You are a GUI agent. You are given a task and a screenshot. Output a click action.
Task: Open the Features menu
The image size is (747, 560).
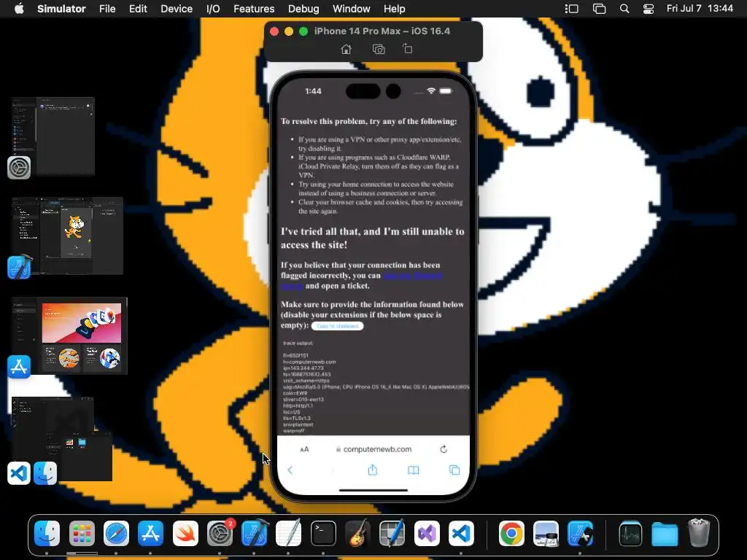click(x=254, y=9)
